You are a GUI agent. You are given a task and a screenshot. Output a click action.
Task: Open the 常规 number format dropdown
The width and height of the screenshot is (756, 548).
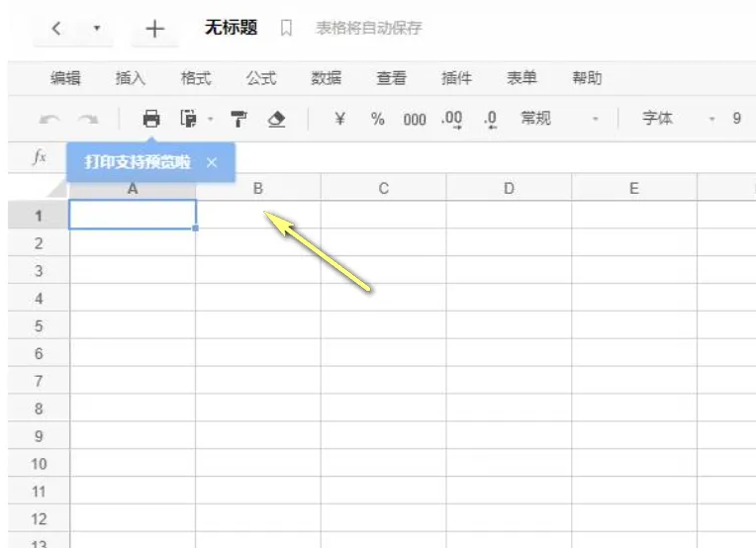coord(560,119)
